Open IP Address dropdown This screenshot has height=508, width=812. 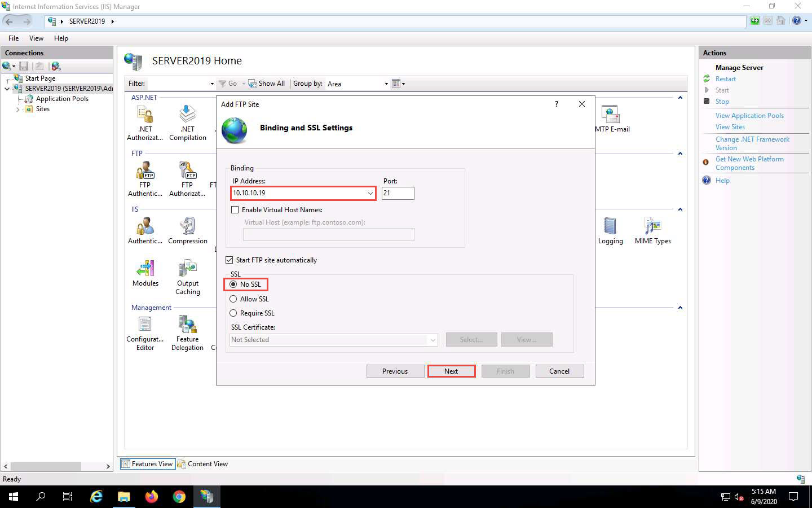coord(370,193)
